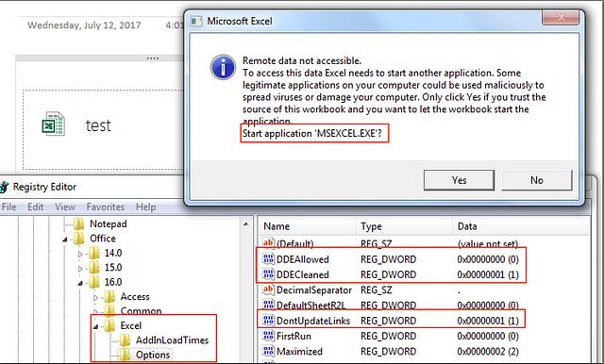
Task: Click the note container drag handle dots
Action: click(x=153, y=58)
